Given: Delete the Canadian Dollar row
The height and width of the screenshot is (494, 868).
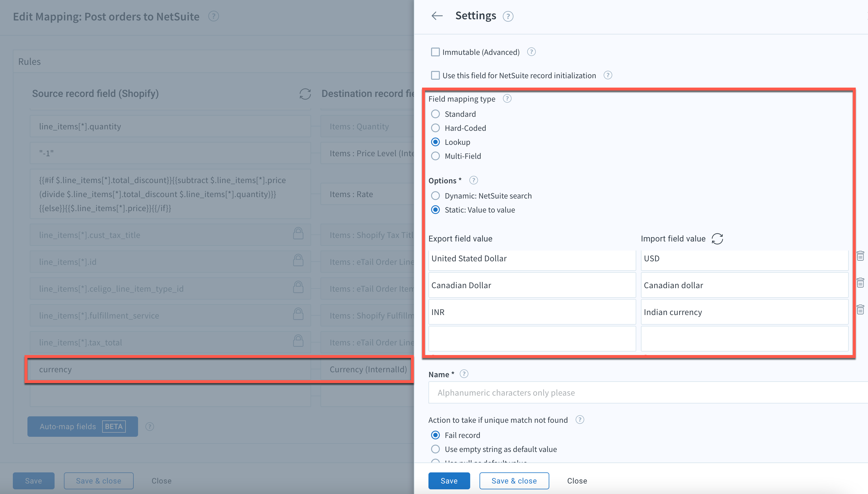Looking at the screenshot, I should coord(860,283).
